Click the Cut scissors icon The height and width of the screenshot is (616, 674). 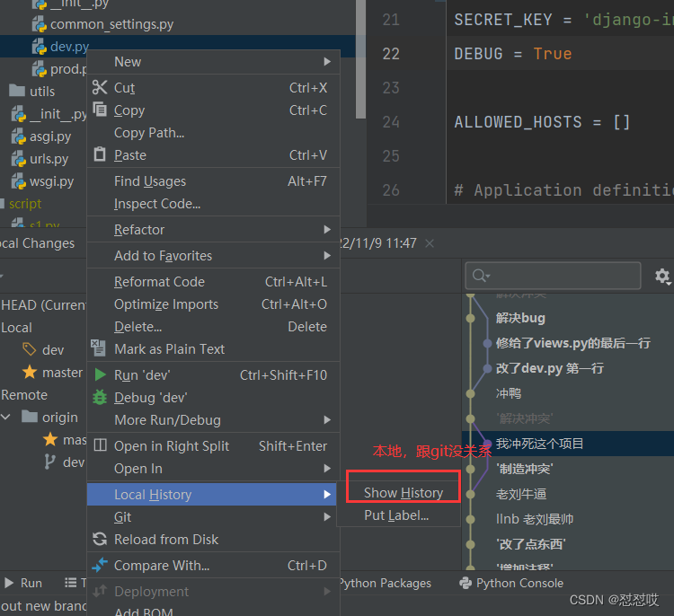point(100,88)
